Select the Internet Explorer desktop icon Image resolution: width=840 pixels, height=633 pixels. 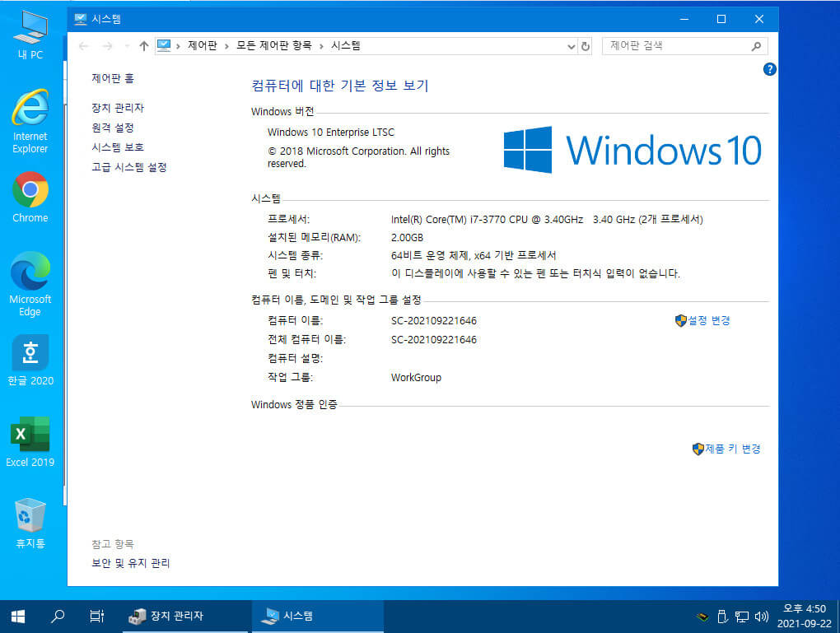click(30, 122)
